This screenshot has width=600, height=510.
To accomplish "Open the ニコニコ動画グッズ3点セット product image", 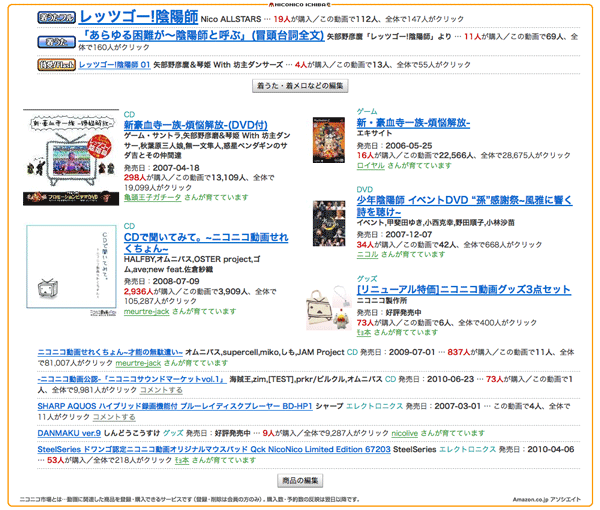I will click(x=329, y=308).
